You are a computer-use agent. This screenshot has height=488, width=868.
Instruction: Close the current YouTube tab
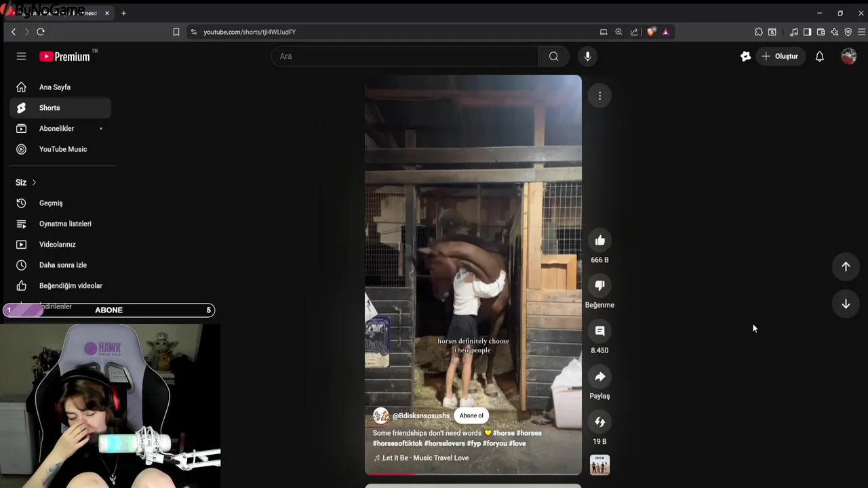(x=107, y=13)
